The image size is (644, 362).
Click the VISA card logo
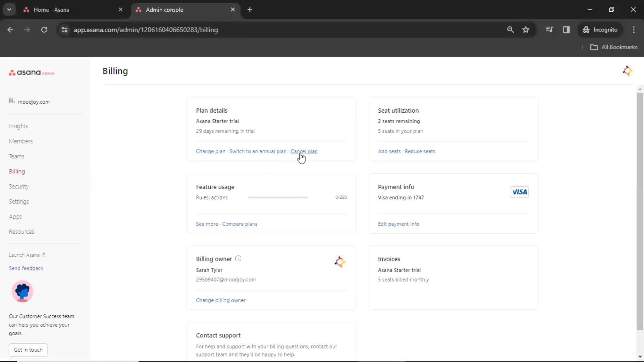click(x=519, y=192)
